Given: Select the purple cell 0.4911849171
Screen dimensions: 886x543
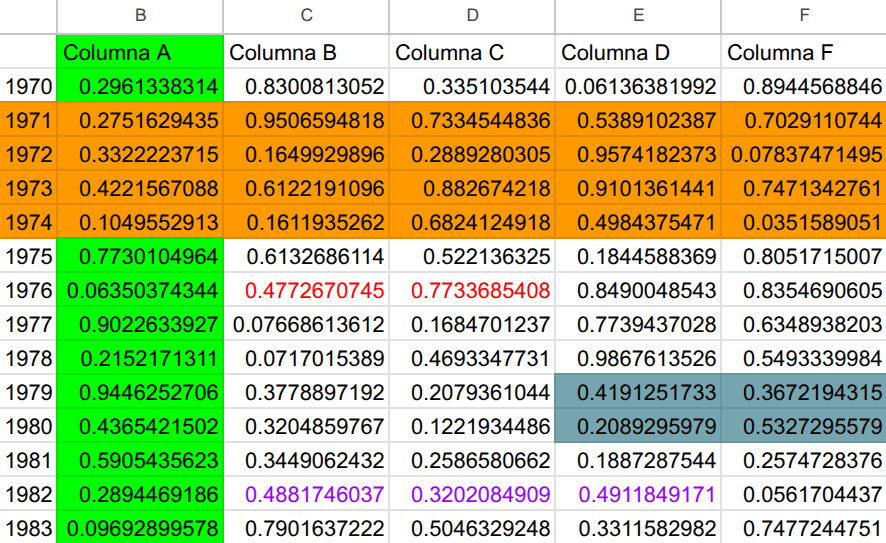Looking at the screenshot, I should click(638, 494).
